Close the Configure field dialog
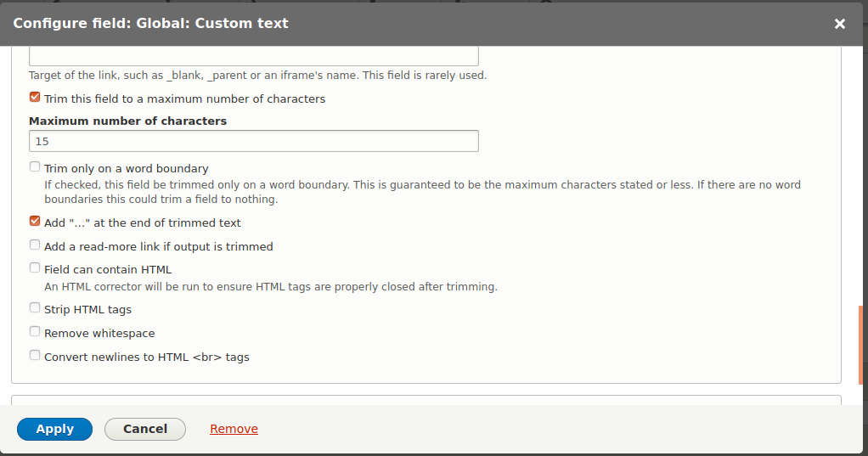868x456 pixels. (840, 24)
